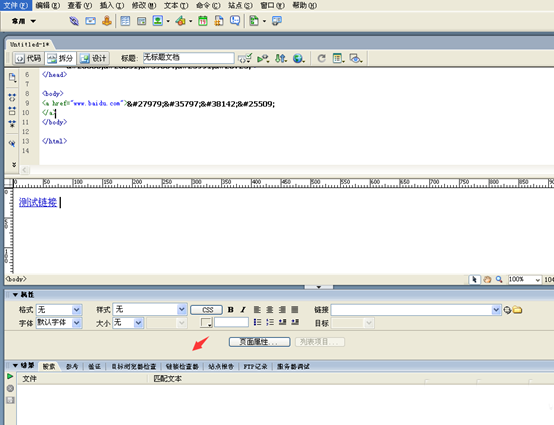This screenshot has width=554, height=425.
Task: Click Preview in browser globe icon
Action: click(298, 58)
